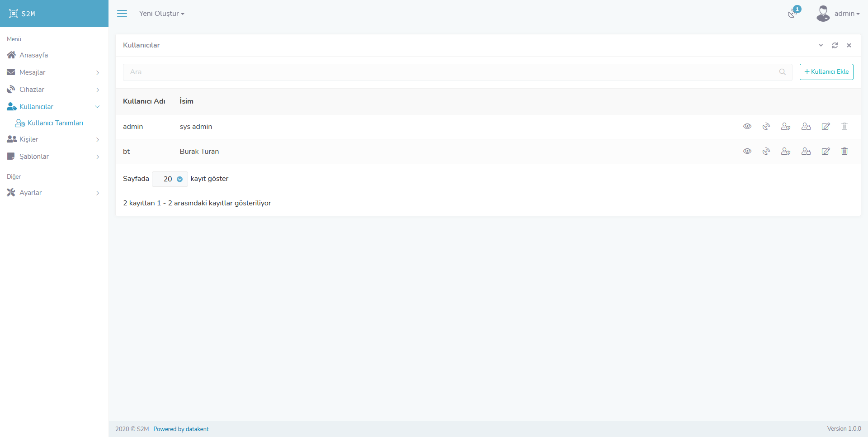
Task: Click the satellite dish icon for admin user
Action: [766, 127]
